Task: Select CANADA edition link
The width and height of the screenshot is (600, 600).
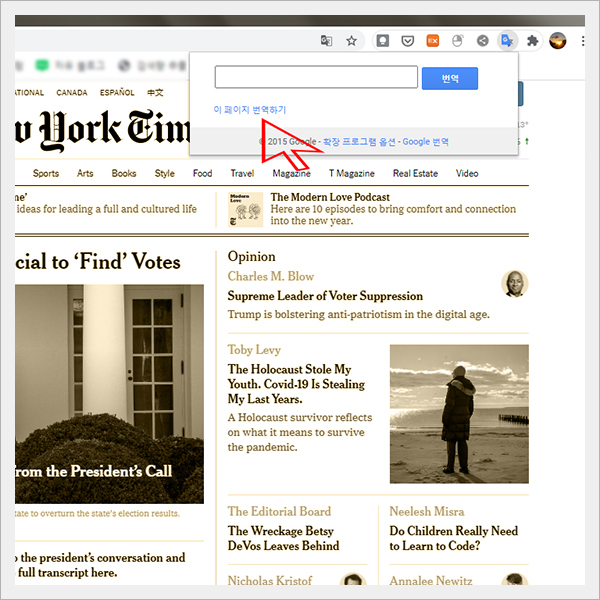Action: [72, 93]
